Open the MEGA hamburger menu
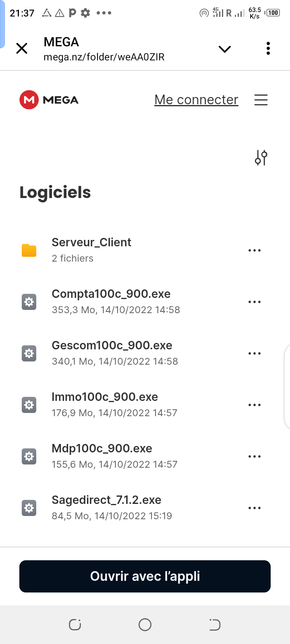Viewport: 290px width, 644px height. point(261,100)
